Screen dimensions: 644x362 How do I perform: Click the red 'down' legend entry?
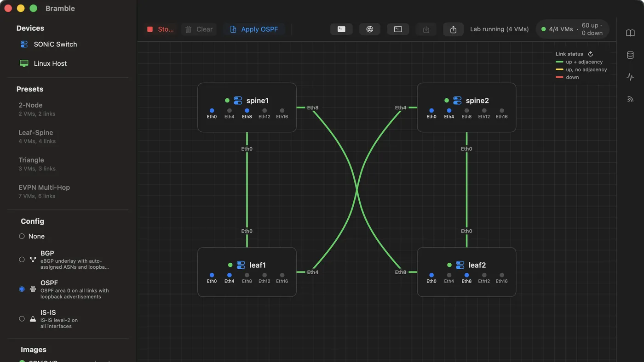(567, 77)
